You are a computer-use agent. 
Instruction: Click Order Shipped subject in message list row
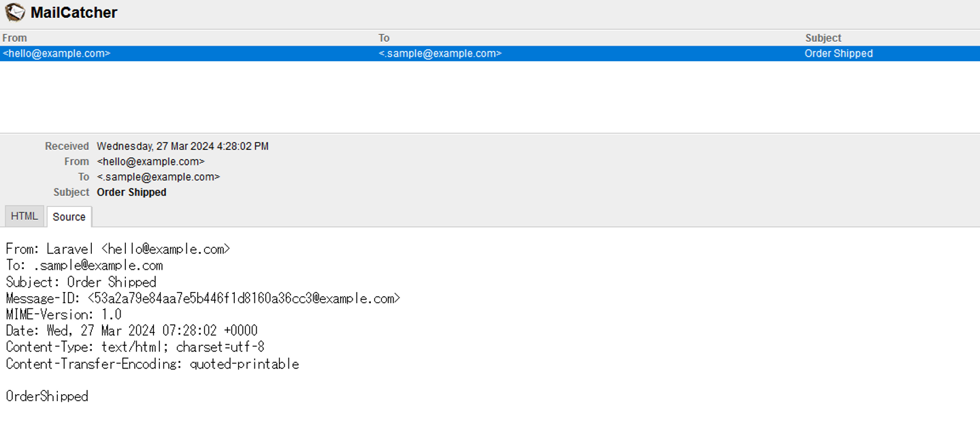tap(838, 53)
